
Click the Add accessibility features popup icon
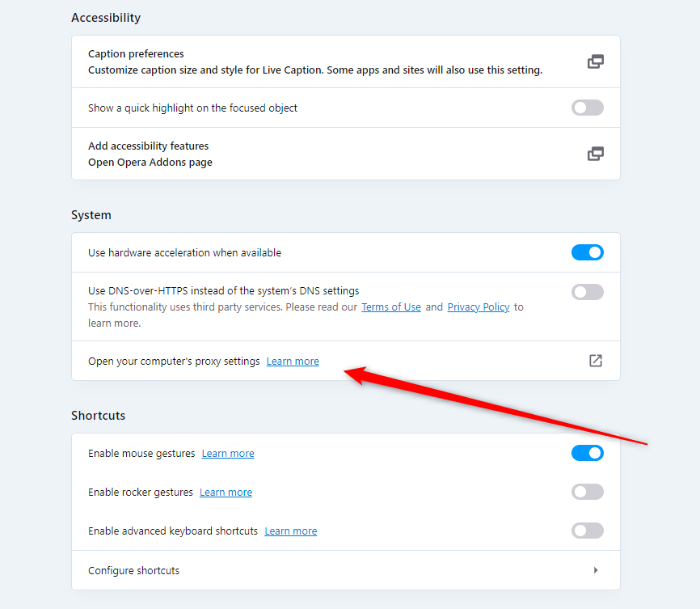click(x=596, y=153)
